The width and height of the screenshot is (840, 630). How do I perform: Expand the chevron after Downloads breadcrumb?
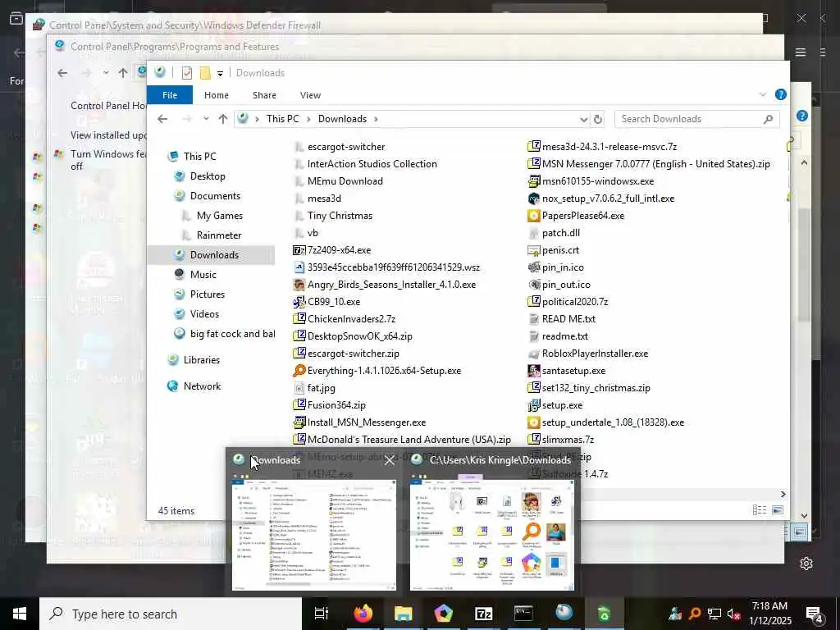376,119
